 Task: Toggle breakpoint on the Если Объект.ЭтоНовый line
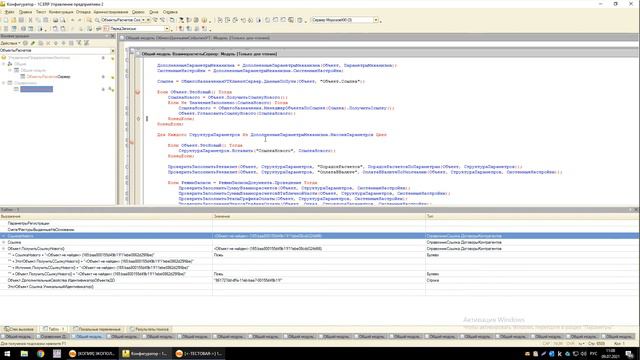[x=138, y=92]
